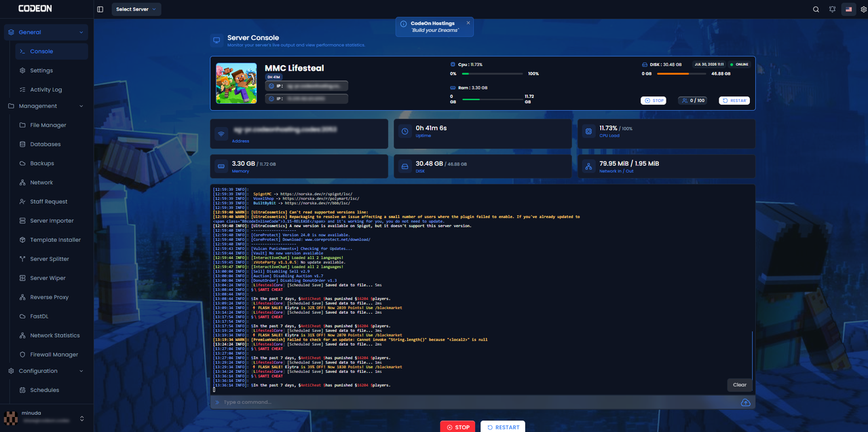Click the CODEON logo
Viewport: 868px width, 432px height.
35,9
